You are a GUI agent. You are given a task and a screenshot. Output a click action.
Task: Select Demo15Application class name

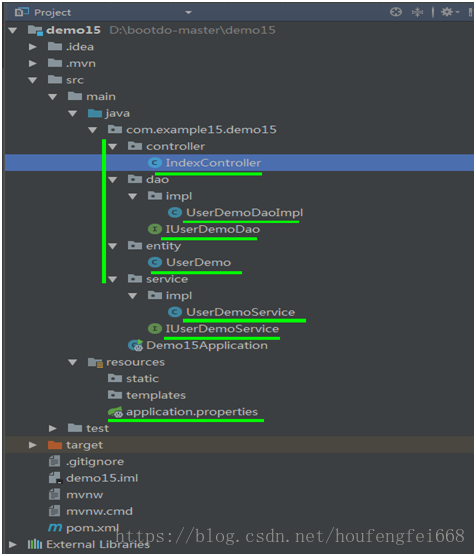click(207, 345)
